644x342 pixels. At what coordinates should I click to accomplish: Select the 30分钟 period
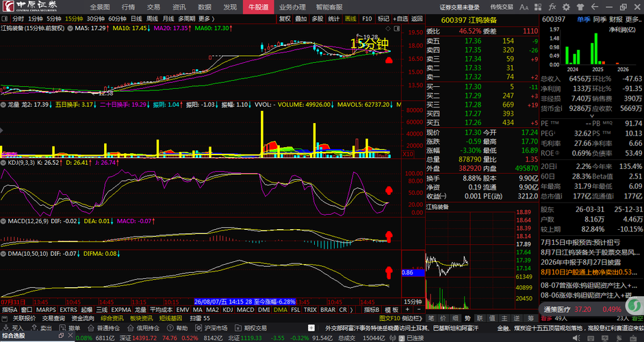[95, 18]
